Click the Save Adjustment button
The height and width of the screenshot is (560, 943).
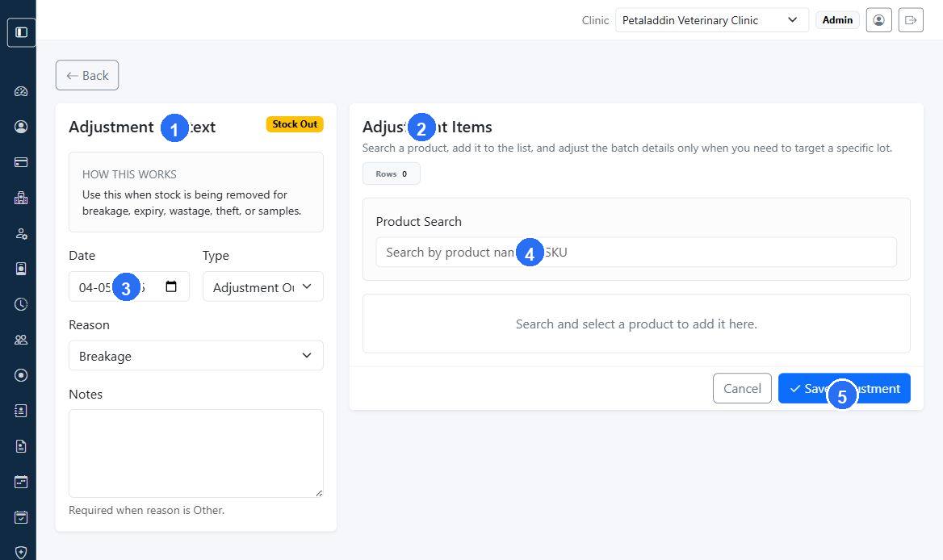(844, 388)
